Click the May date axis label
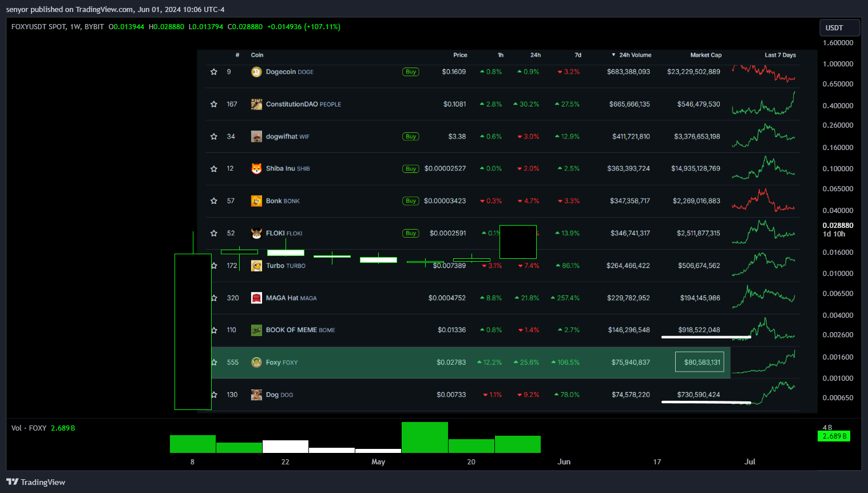Viewport: 868px width, 493px height. coord(378,462)
